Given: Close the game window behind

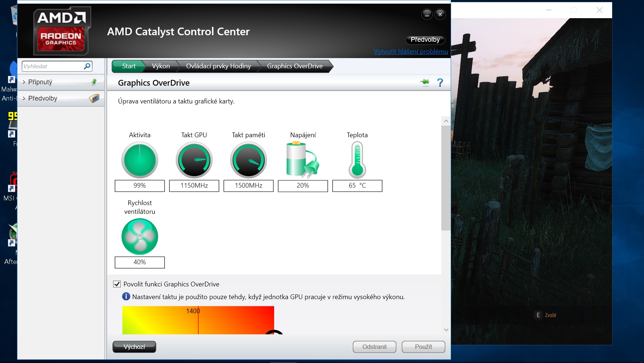Looking at the screenshot, I should point(599,10).
